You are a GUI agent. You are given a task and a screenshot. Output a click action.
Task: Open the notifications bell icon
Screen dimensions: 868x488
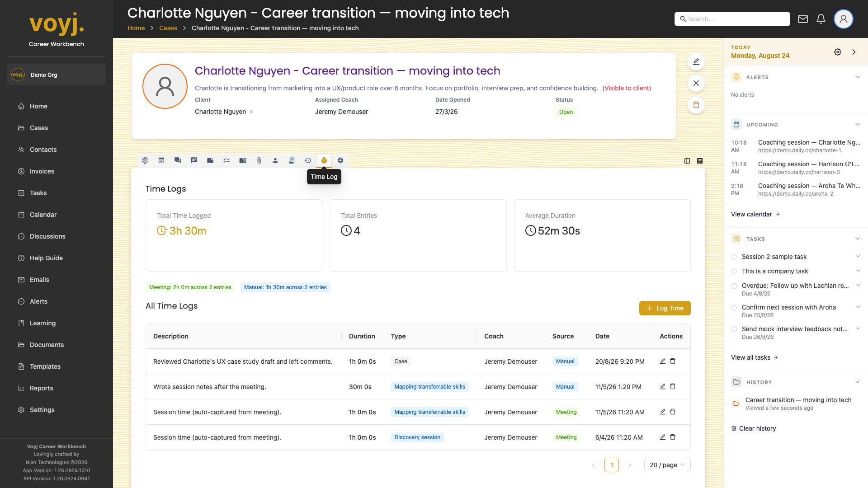point(821,19)
